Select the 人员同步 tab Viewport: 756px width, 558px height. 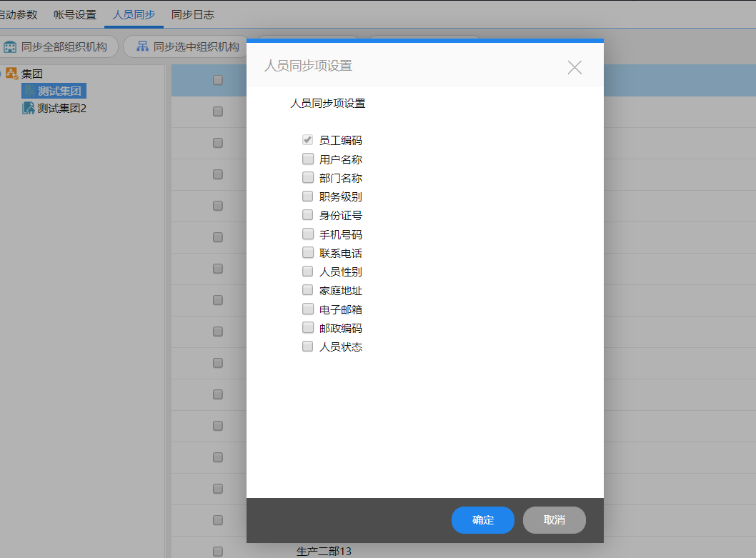click(134, 14)
